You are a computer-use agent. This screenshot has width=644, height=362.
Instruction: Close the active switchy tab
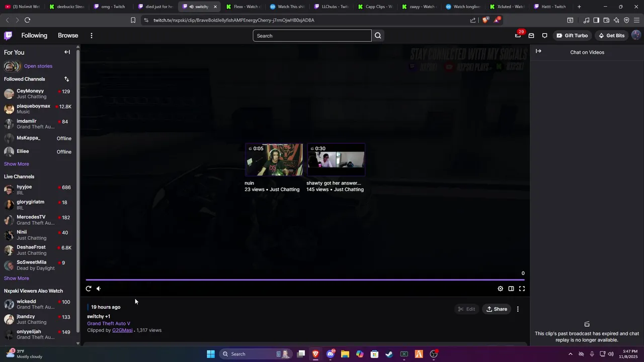tap(215, 7)
